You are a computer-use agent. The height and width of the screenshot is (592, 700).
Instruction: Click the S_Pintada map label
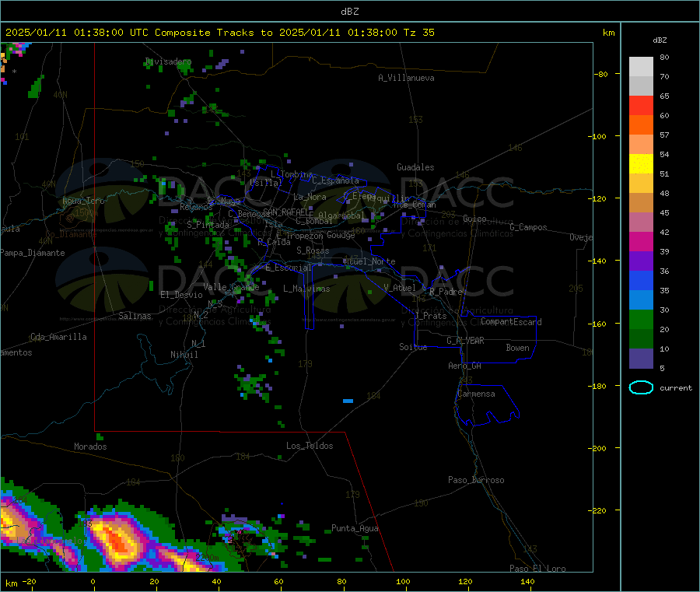[x=208, y=225]
